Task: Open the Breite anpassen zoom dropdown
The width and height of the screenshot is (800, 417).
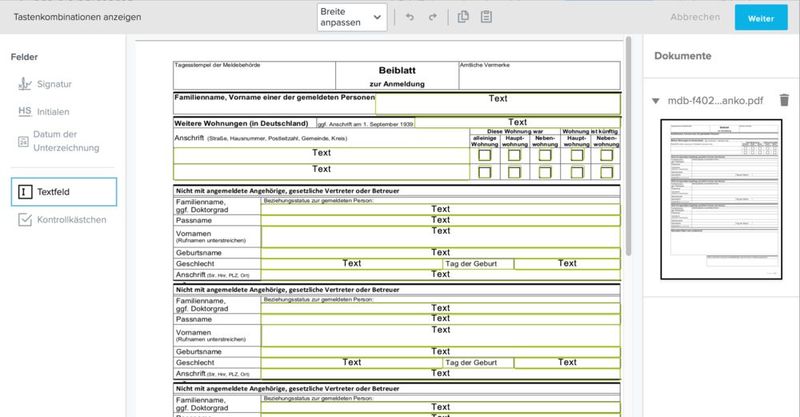Action: pos(350,17)
